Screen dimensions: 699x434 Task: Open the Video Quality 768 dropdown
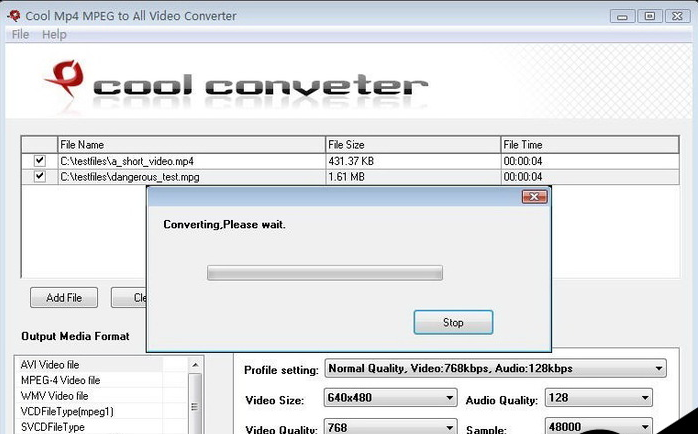(390, 427)
